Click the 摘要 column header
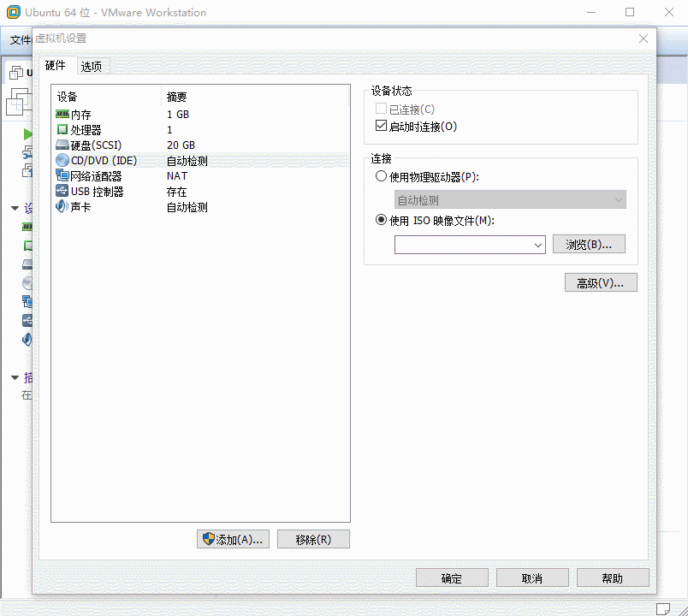Viewport: 688px width, 616px height. click(177, 97)
